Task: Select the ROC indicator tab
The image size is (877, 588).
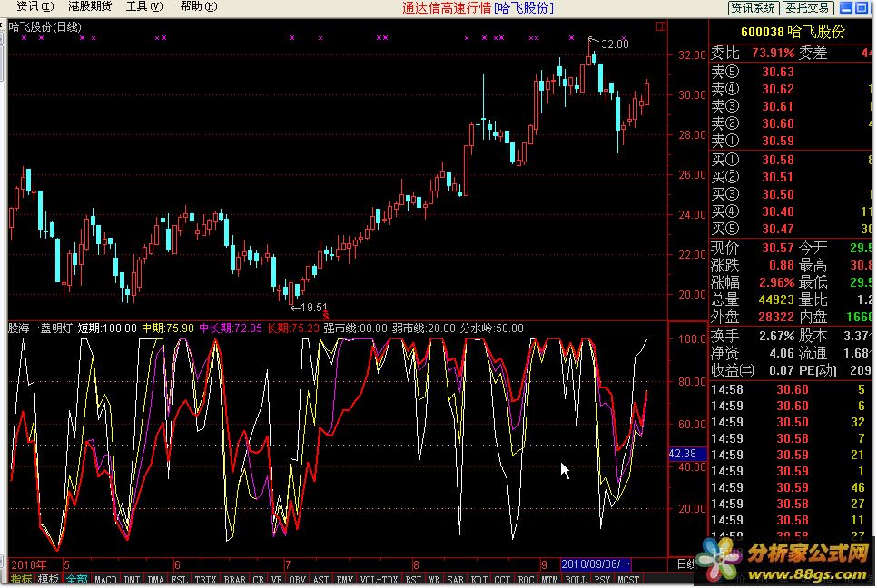Action: point(527,580)
